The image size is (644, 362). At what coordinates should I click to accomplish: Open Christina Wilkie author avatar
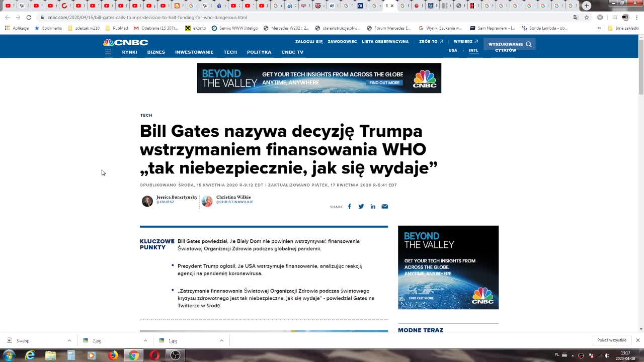(x=207, y=201)
